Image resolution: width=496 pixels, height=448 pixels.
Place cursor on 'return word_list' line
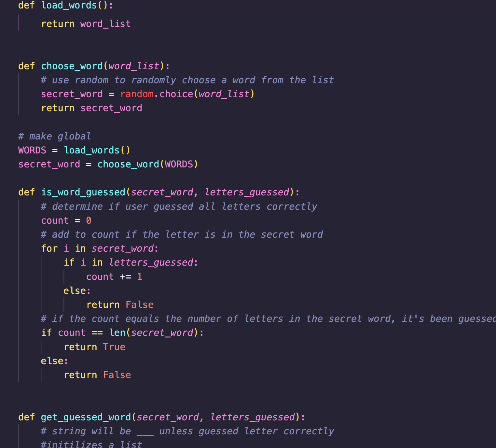(86, 24)
